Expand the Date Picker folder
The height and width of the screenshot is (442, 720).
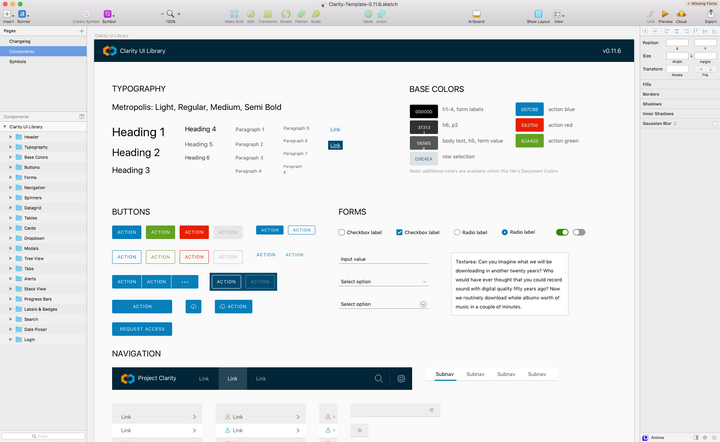click(10, 329)
